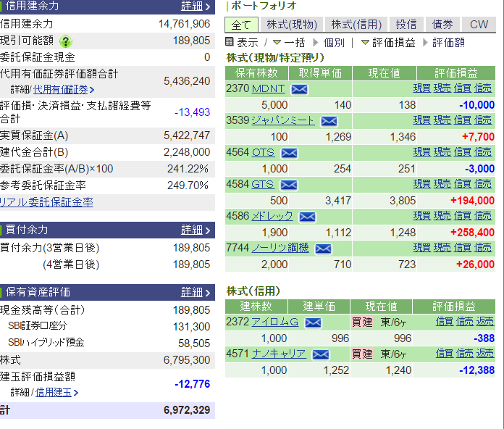This screenshot has width=504, height=429.
Task: Click 信買 in the 2372 アイロムG row
Action: (444, 321)
